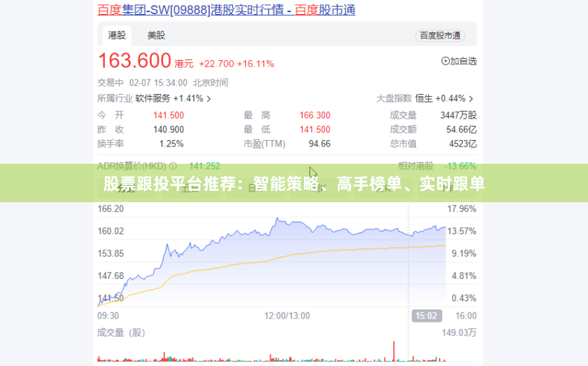This screenshot has height=366, width=588.
Task: Switch to the 美股 tab
Action: [156, 36]
